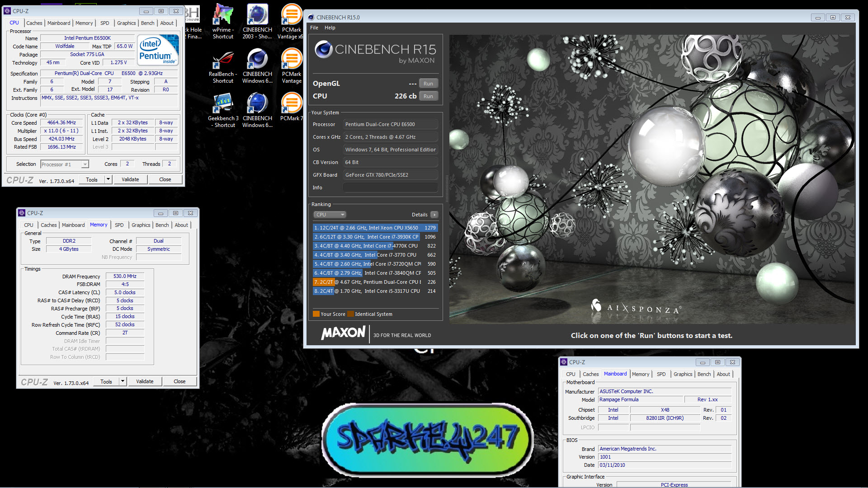The width and height of the screenshot is (868, 488).
Task: Open CINEBENCH 2003 desktop shortcut
Action: click(x=257, y=21)
